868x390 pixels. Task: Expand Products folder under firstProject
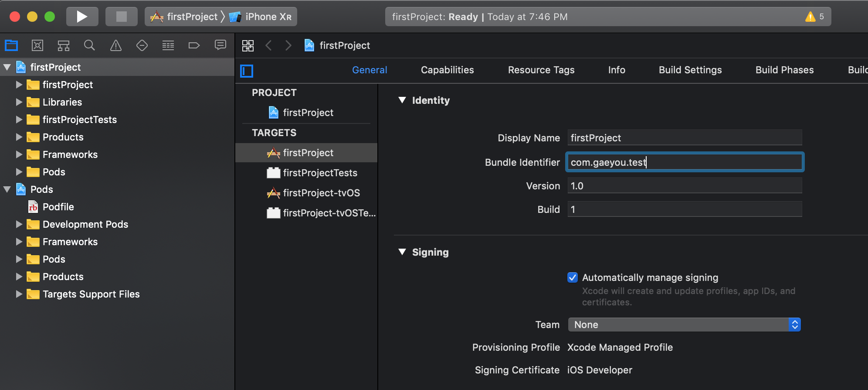pyautogui.click(x=19, y=137)
